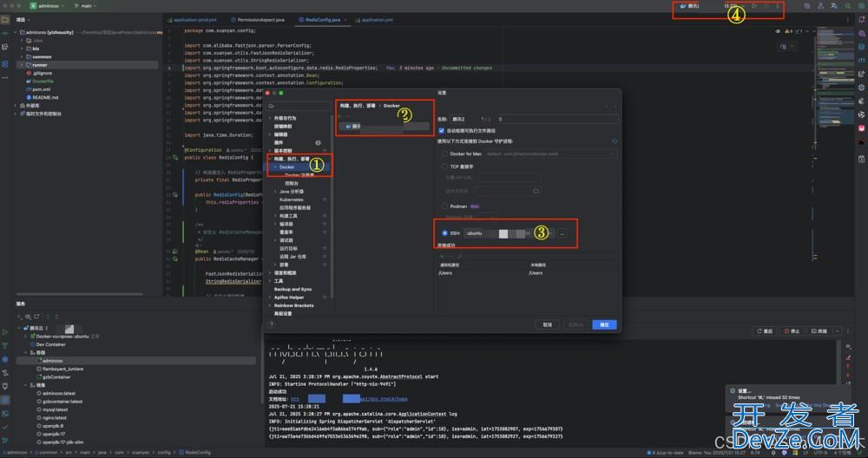This screenshot has width=868, height=458.
Task: Click the blue confirm button in settings dialog
Action: (604, 324)
